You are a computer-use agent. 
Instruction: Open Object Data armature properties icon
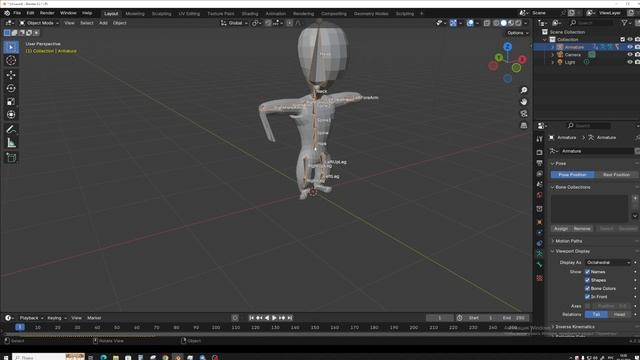click(x=540, y=254)
